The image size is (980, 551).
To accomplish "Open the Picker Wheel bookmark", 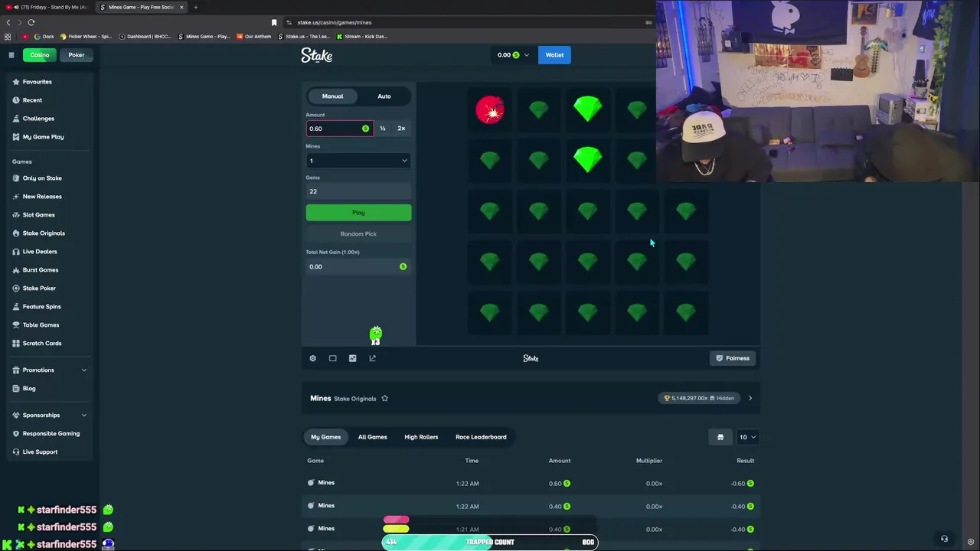I will tap(86, 36).
